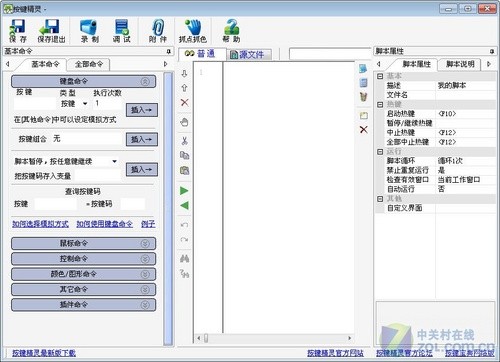Move line up with up-arrow icon
The width and height of the screenshot is (500, 362).
point(184,88)
